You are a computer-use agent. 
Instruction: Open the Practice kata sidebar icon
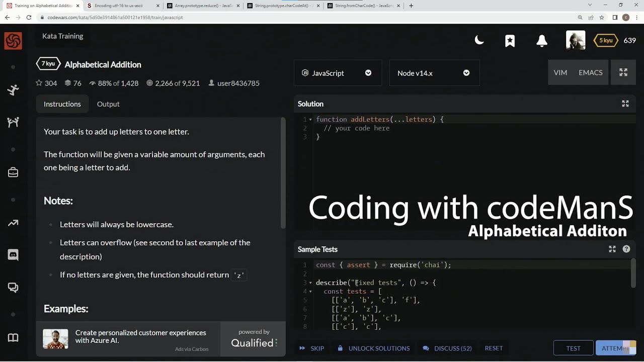pos(13,90)
